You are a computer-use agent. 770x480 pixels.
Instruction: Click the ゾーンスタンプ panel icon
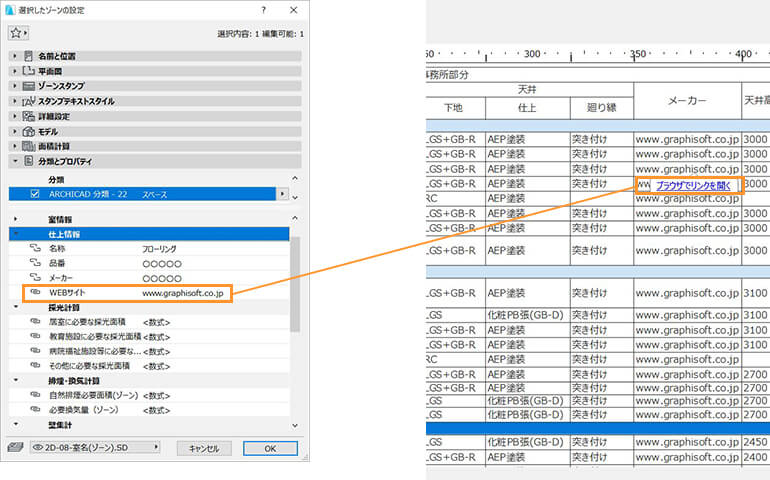28,86
